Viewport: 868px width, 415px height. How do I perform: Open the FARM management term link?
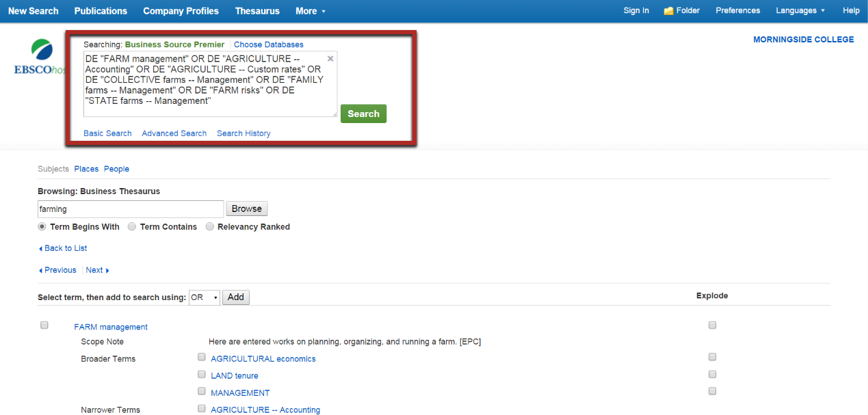pos(111,327)
